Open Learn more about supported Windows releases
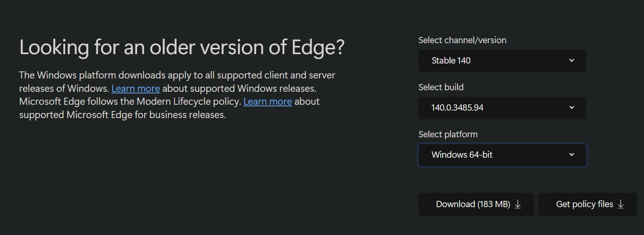This screenshot has height=235, width=644. 136,88
